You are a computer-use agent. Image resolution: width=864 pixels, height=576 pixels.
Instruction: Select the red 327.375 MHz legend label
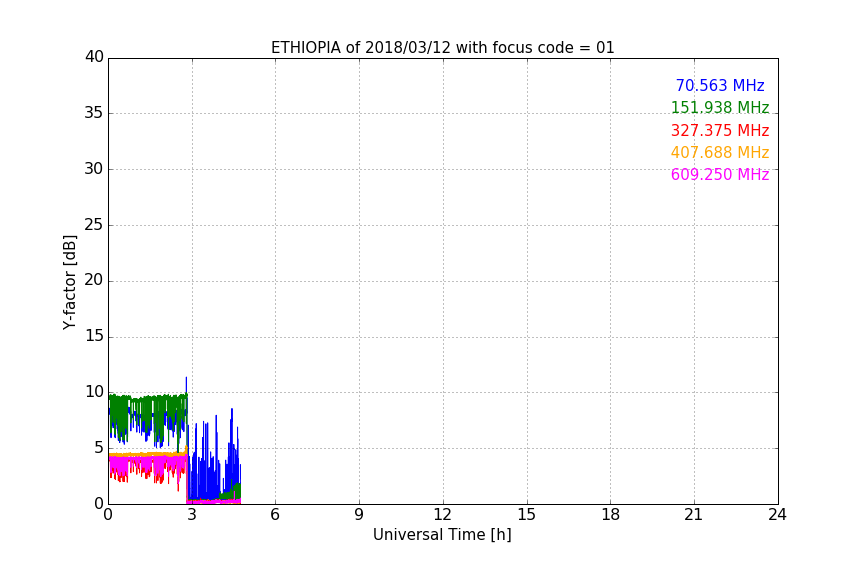click(x=720, y=131)
